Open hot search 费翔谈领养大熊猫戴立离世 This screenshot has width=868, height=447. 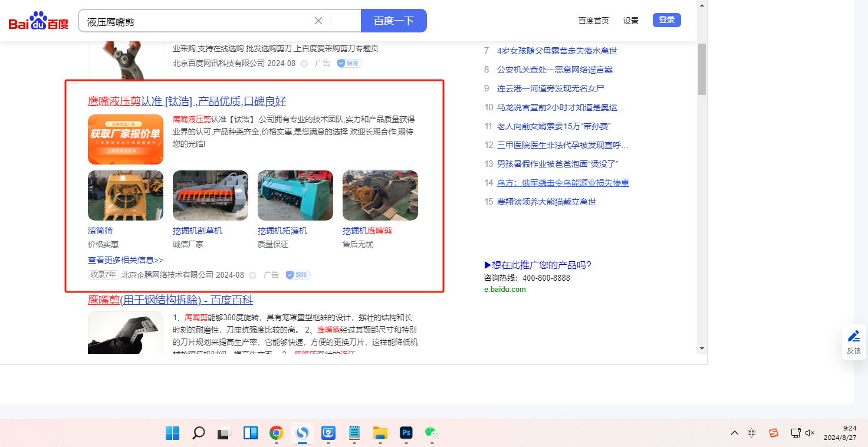click(x=547, y=202)
